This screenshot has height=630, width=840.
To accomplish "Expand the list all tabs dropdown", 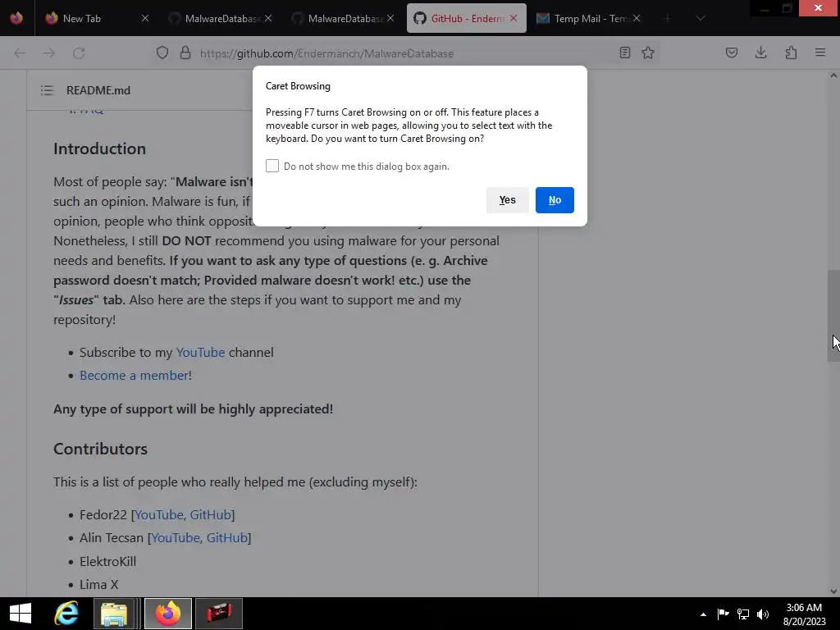I will [700, 18].
